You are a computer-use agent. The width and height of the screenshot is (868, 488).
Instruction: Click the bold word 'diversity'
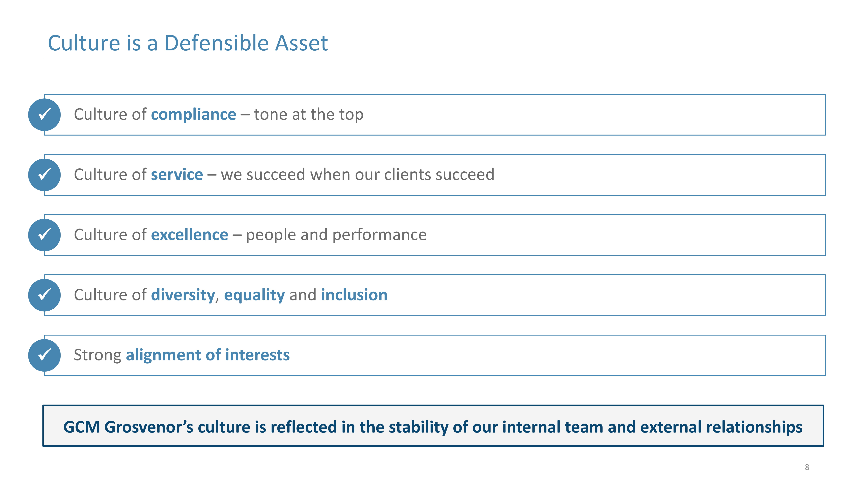point(183,295)
